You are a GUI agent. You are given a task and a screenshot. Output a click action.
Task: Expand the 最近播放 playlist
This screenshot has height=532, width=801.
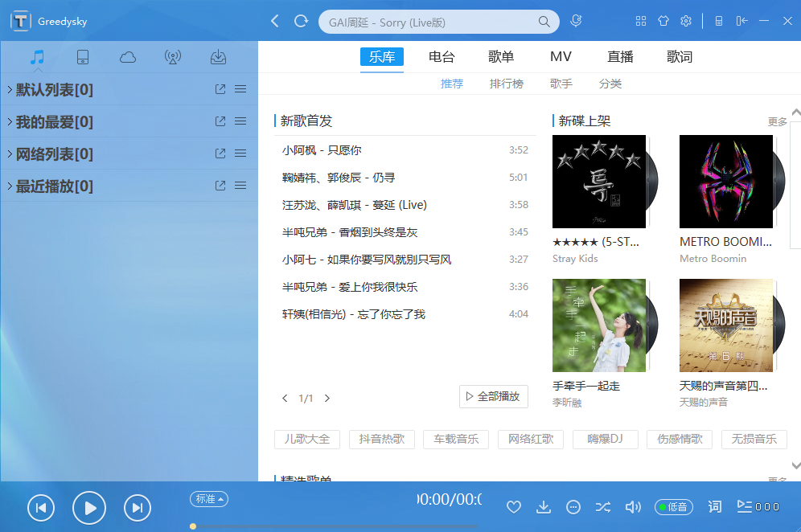click(x=10, y=186)
